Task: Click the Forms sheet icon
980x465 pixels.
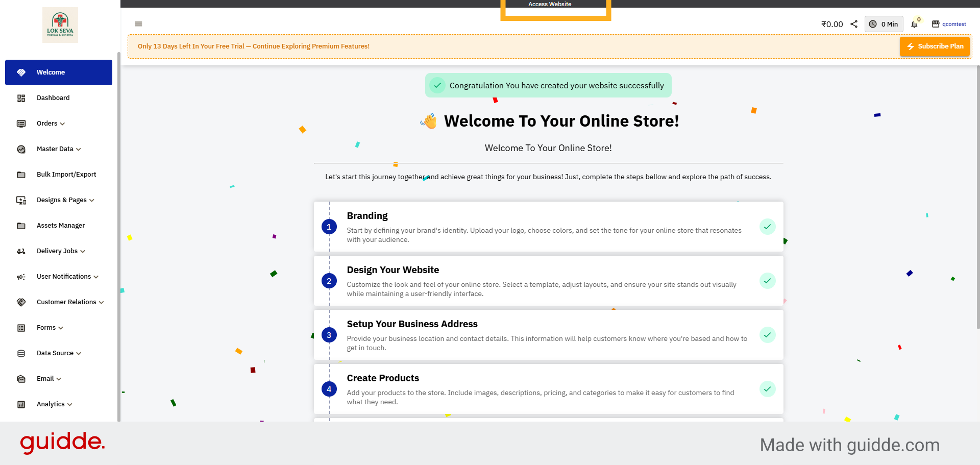Action: point(21,328)
